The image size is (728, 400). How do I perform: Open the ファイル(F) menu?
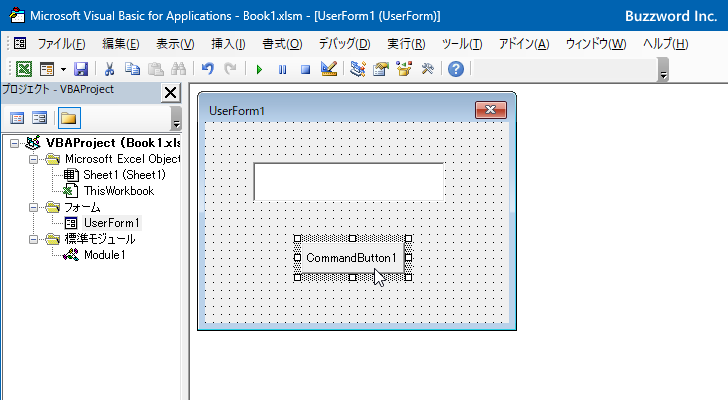point(61,44)
